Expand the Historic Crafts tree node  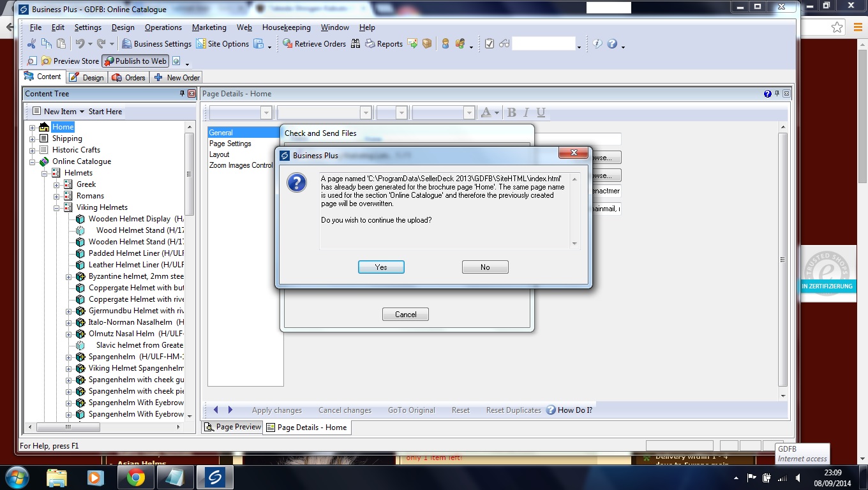tap(33, 150)
